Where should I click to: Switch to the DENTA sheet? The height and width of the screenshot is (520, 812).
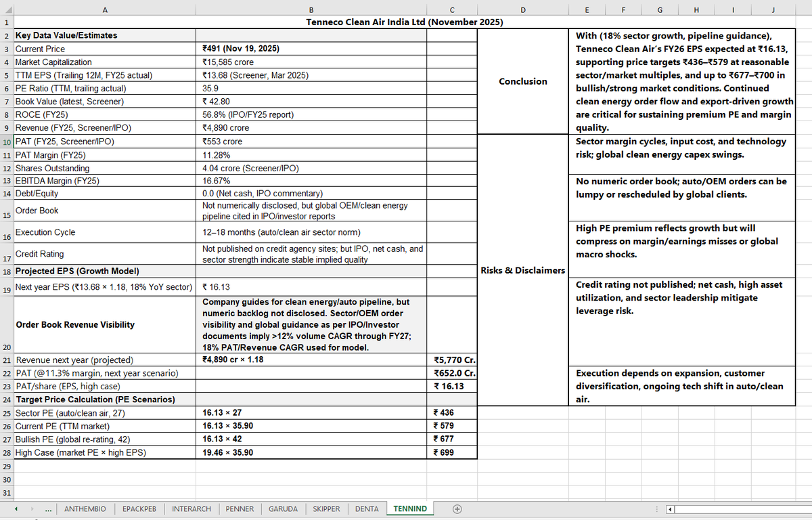367,508
